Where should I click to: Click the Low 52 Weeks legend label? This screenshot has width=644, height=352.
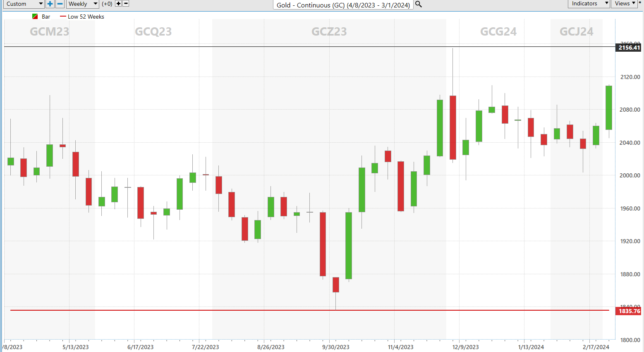point(86,17)
